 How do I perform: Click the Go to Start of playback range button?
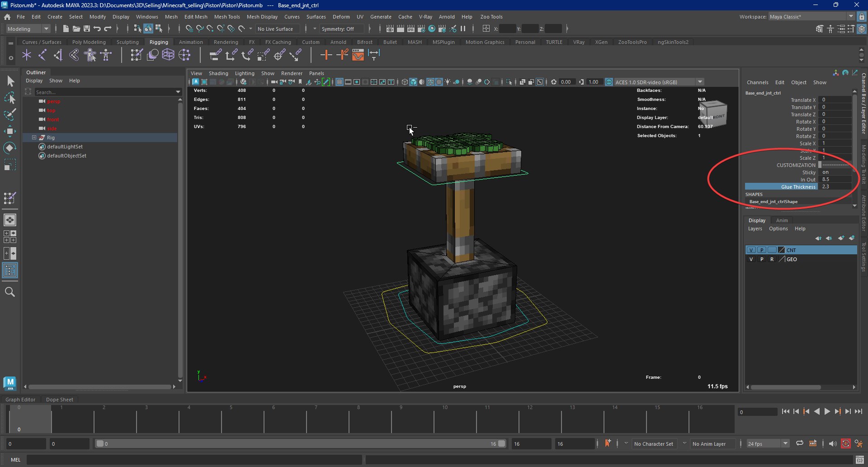[785, 411]
